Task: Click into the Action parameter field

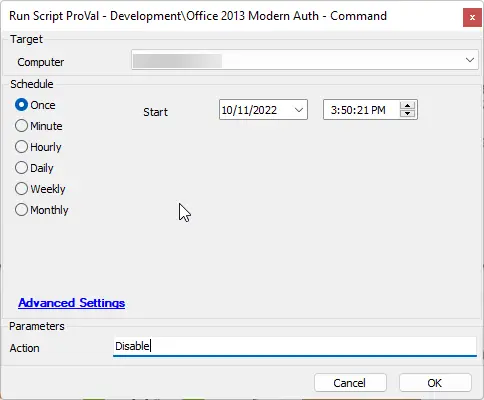Action: 295,346
